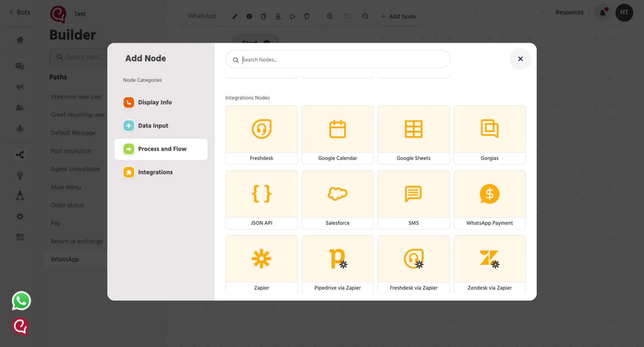Go back to Bots

(x=20, y=12)
